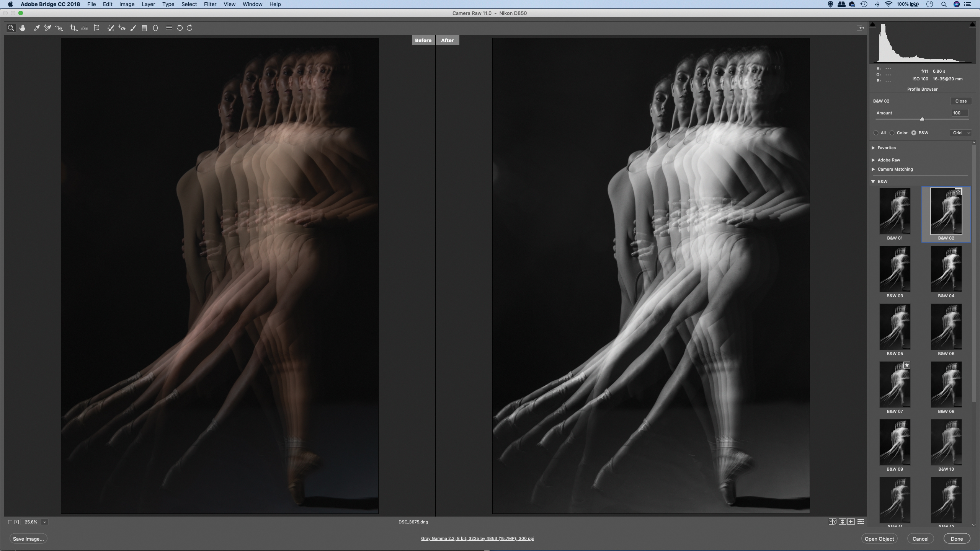Open the Grid view dropdown

click(x=961, y=133)
